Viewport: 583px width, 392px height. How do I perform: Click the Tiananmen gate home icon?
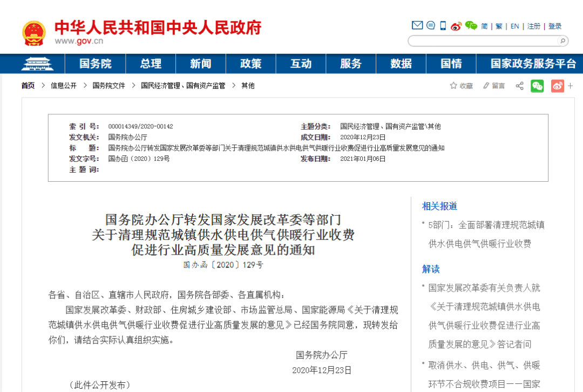coord(36,64)
